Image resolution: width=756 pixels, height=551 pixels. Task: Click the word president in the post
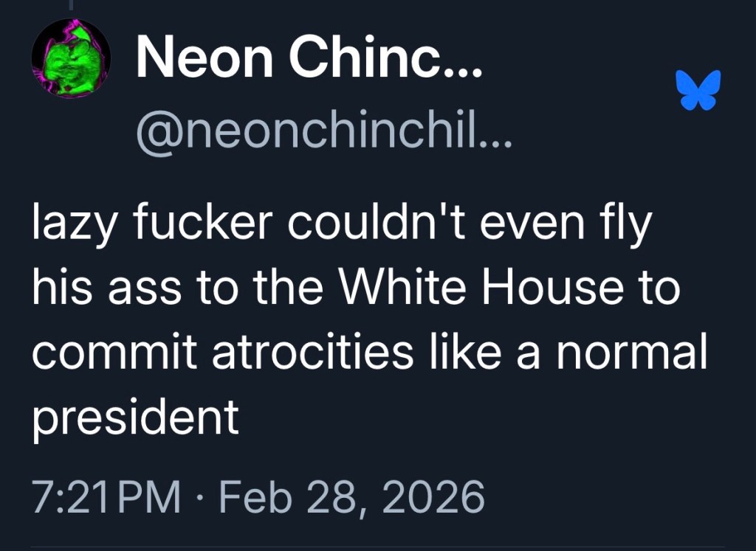135,417
